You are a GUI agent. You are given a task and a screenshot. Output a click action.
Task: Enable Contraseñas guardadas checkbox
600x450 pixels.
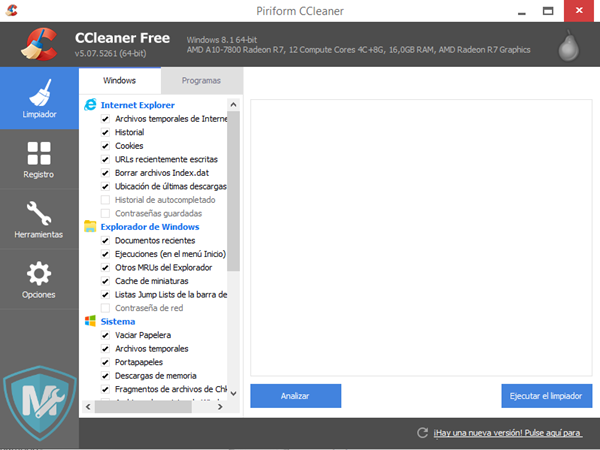pyautogui.click(x=105, y=213)
